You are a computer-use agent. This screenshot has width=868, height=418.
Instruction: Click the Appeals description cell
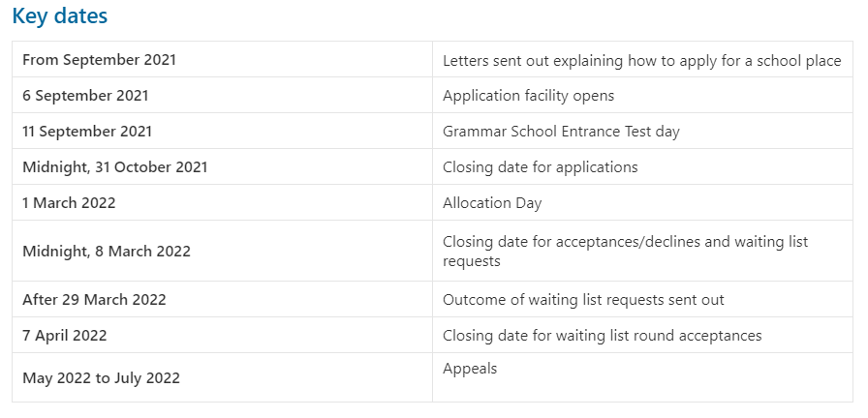click(642, 377)
